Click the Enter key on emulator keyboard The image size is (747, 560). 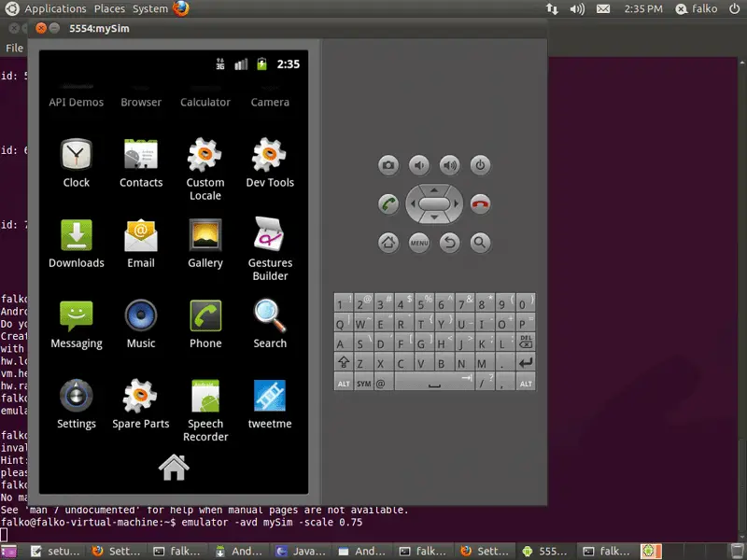(x=526, y=363)
